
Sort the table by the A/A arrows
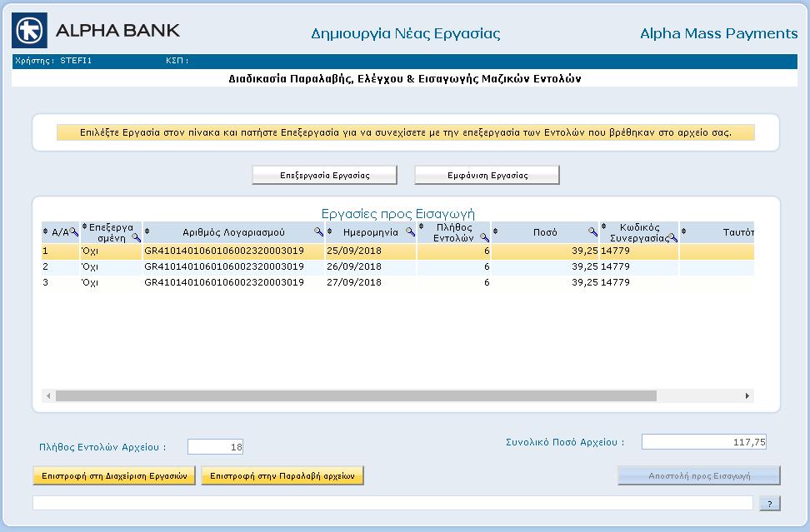46,231
